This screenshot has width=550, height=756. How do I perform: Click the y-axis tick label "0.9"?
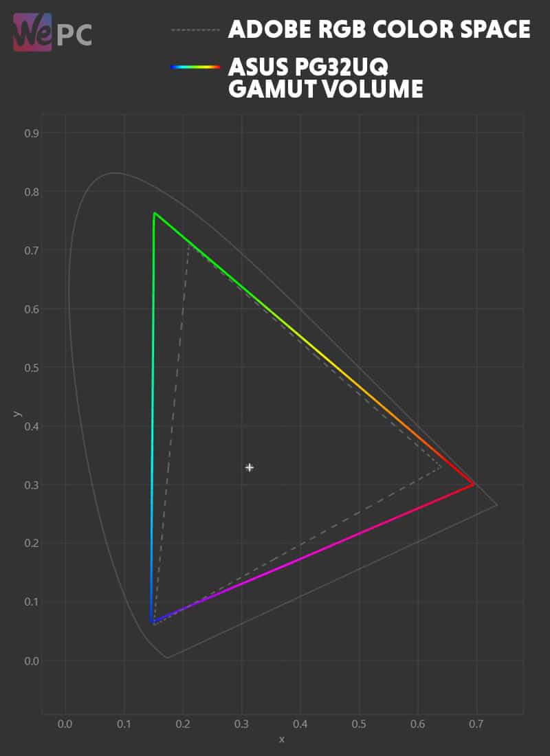coord(32,133)
